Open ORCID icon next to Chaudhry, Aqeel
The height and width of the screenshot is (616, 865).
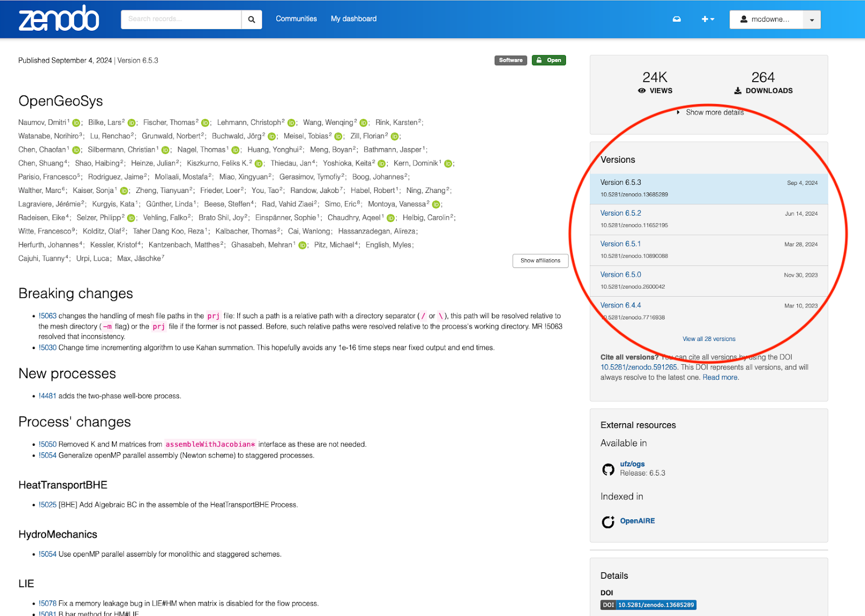coord(390,218)
